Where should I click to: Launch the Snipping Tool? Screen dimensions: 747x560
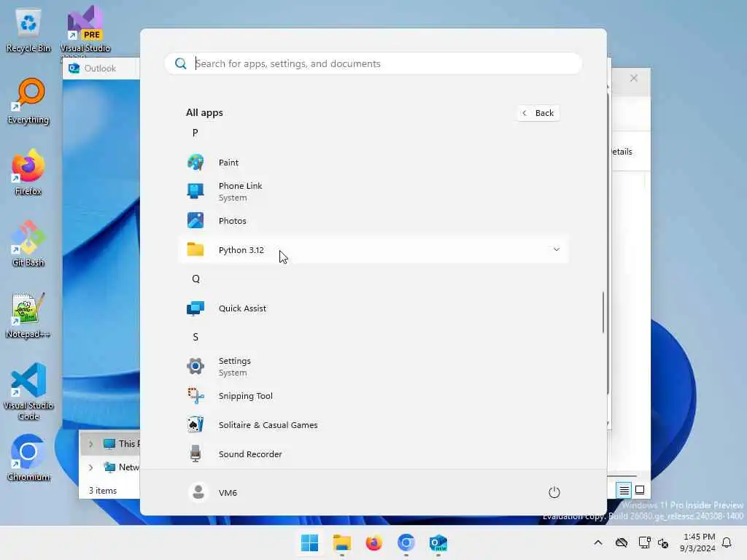[373, 396]
